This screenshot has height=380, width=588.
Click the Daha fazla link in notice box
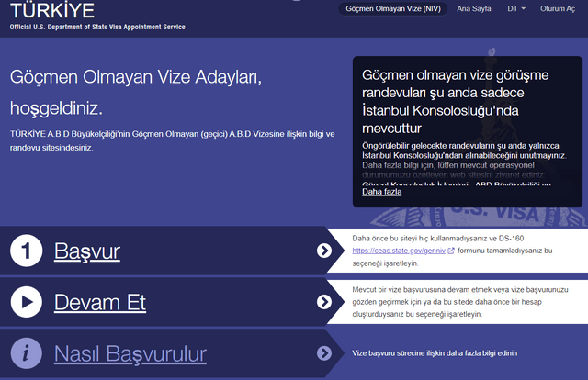coord(382,192)
